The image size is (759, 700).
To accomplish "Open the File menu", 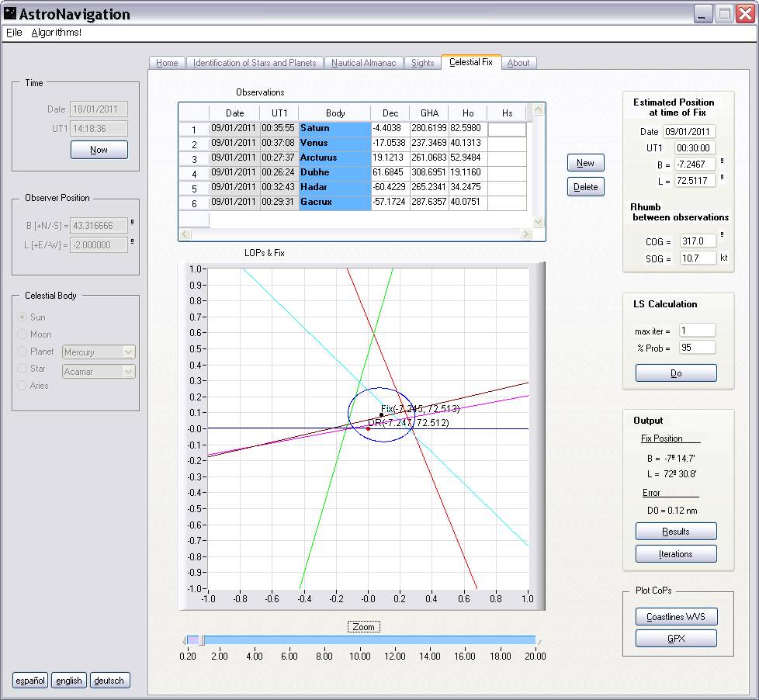I will click(x=14, y=33).
